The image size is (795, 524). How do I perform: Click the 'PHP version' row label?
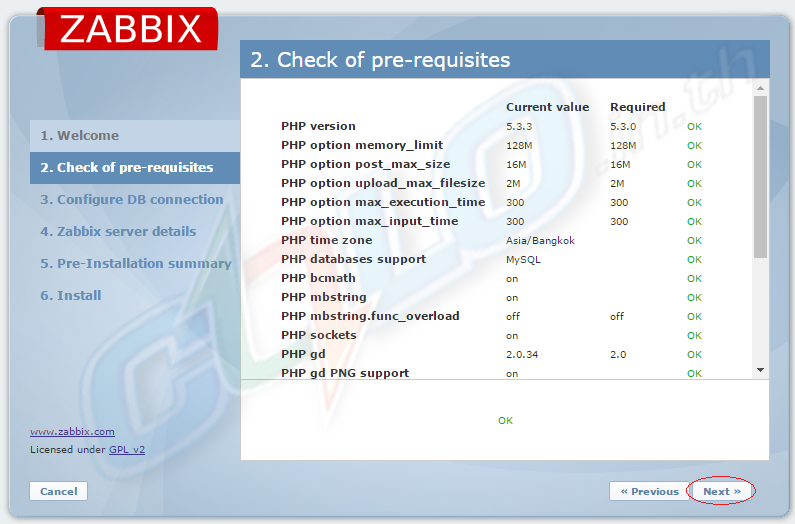tap(318, 126)
